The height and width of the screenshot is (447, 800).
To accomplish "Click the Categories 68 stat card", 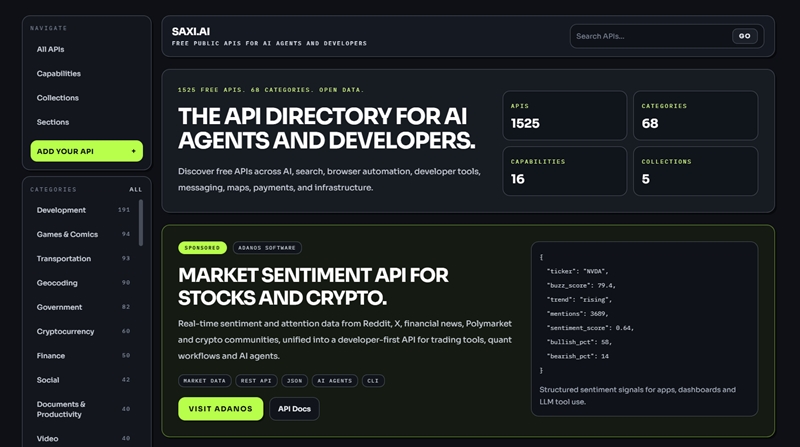I will 703,115.
